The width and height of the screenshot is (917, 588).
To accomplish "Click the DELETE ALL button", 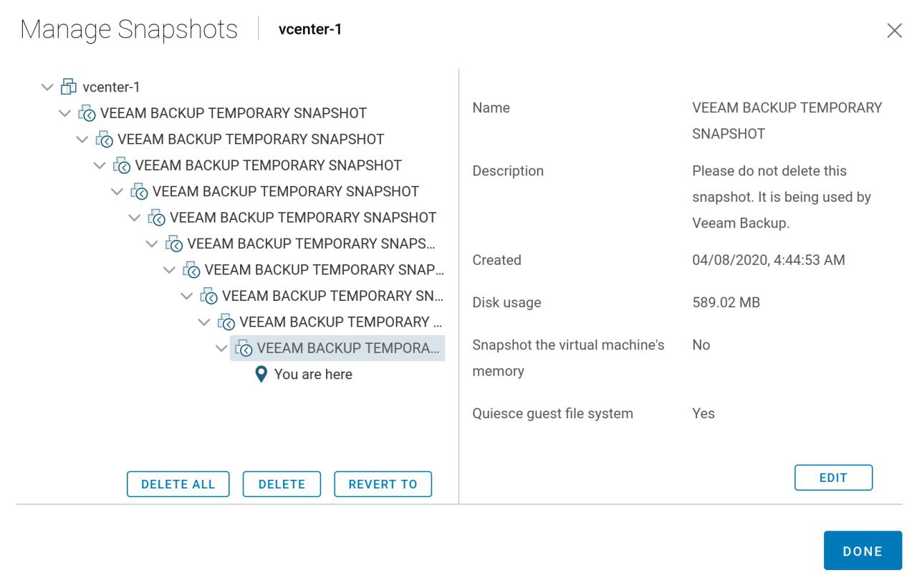I will point(178,484).
